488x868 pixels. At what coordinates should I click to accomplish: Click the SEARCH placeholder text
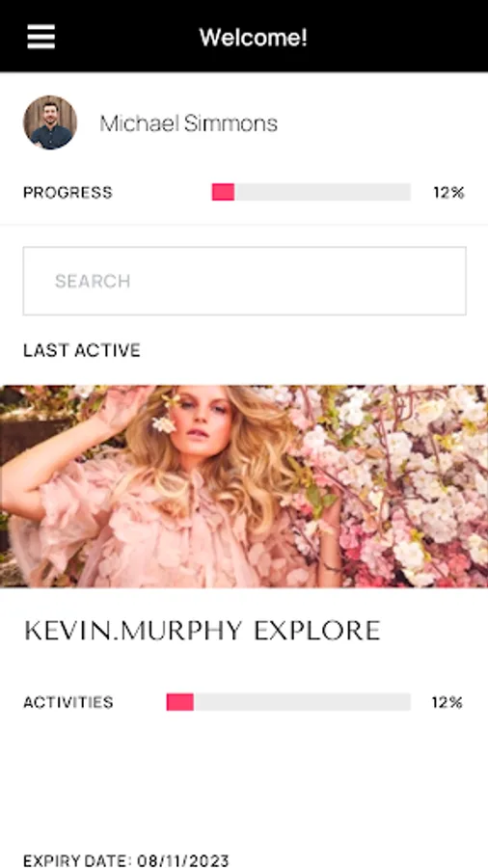click(93, 282)
